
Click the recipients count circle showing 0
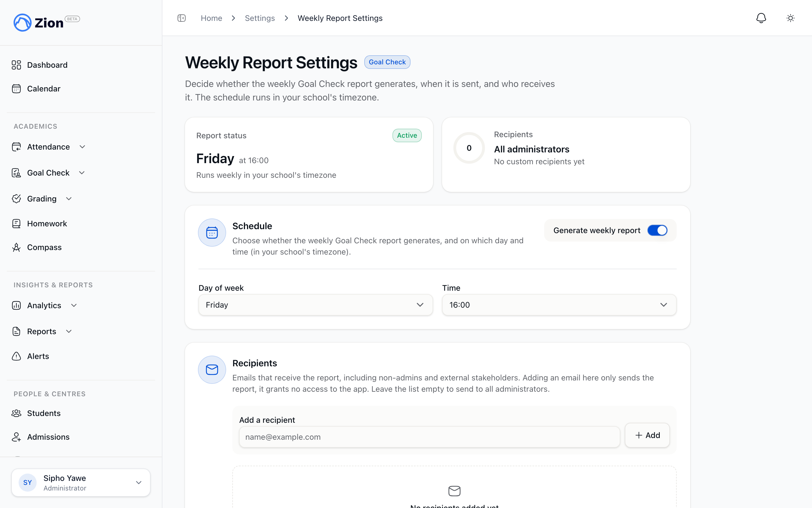click(469, 148)
